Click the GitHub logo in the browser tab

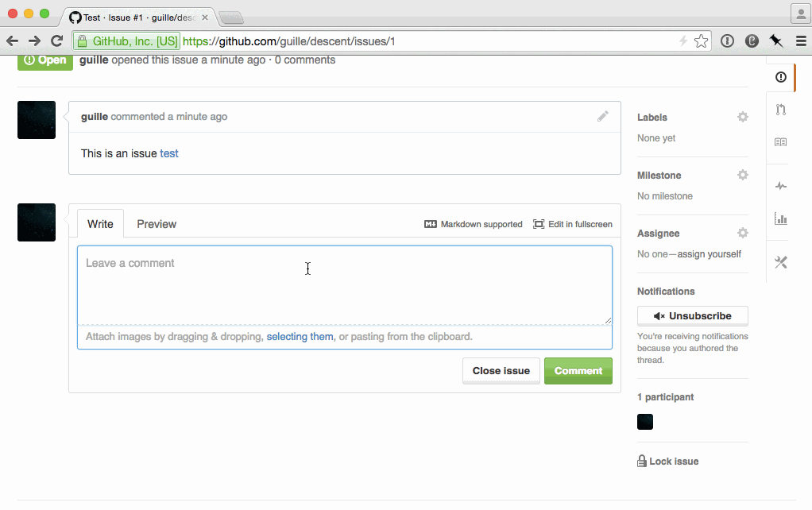(73, 17)
